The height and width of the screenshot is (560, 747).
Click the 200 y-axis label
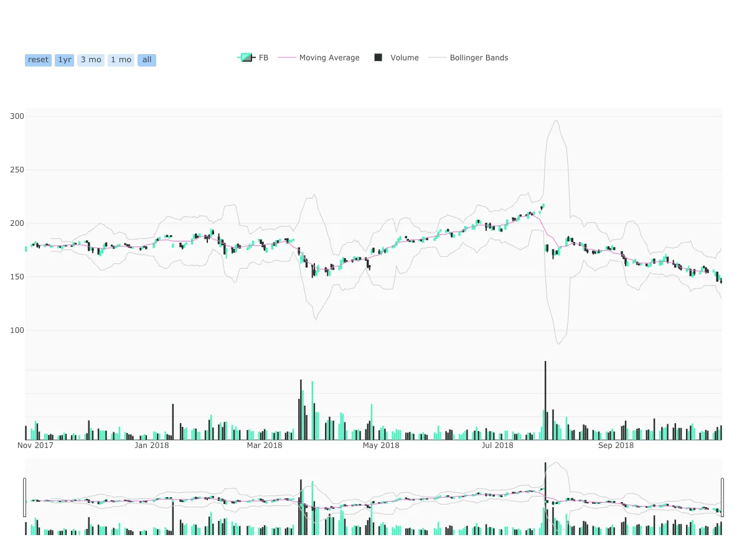coord(17,223)
